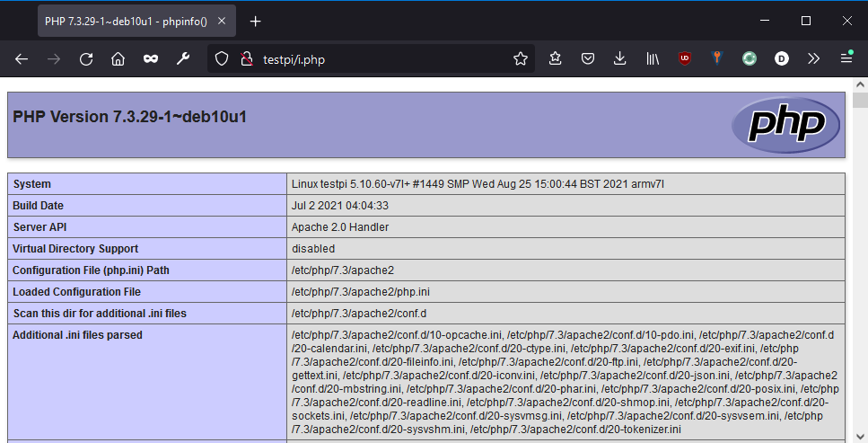Image resolution: width=868 pixels, height=443 pixels.
Task: Open the downloads panel
Action: coord(620,58)
